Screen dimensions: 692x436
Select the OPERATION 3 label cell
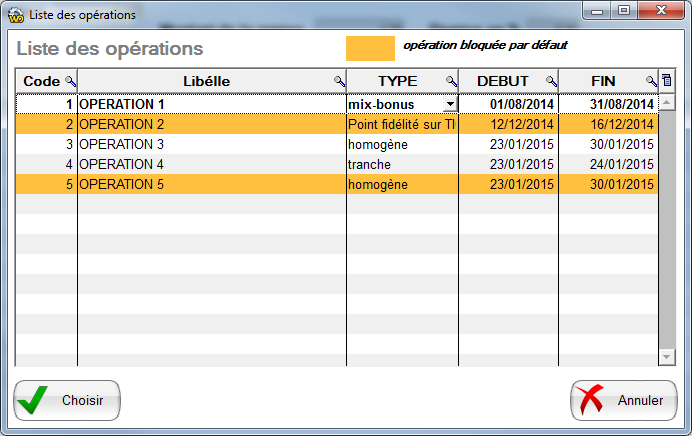(x=210, y=144)
